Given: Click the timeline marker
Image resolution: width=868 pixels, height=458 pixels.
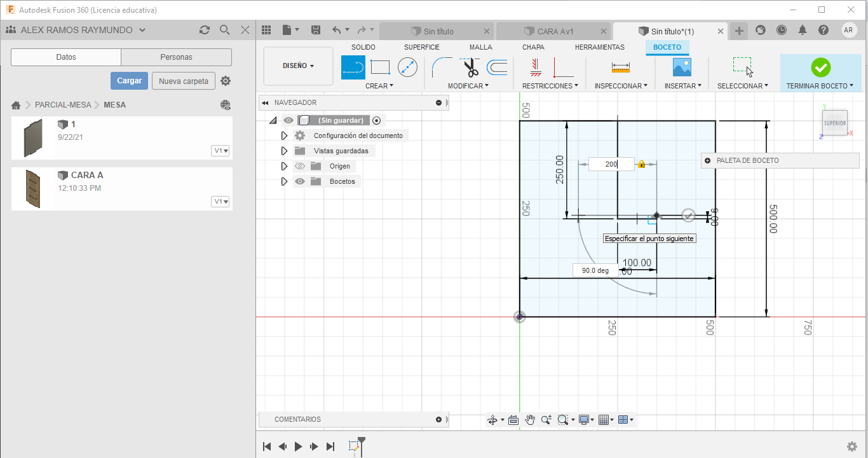Looking at the screenshot, I should [x=361, y=441].
